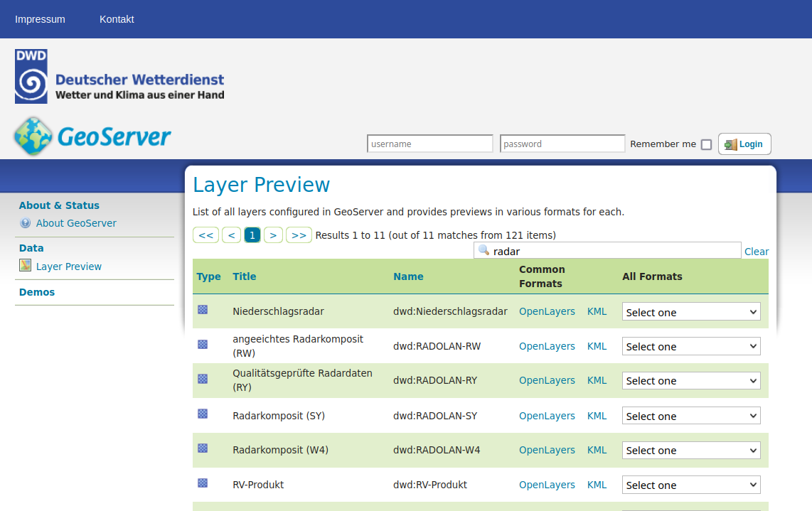Enable the Remember me checkbox
The width and height of the screenshot is (812, 511).
pyautogui.click(x=706, y=144)
